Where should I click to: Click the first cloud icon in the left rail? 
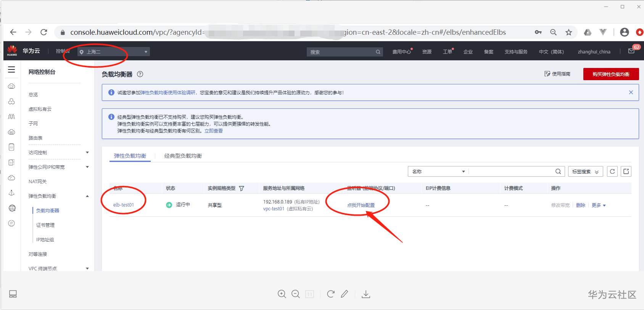point(12,86)
